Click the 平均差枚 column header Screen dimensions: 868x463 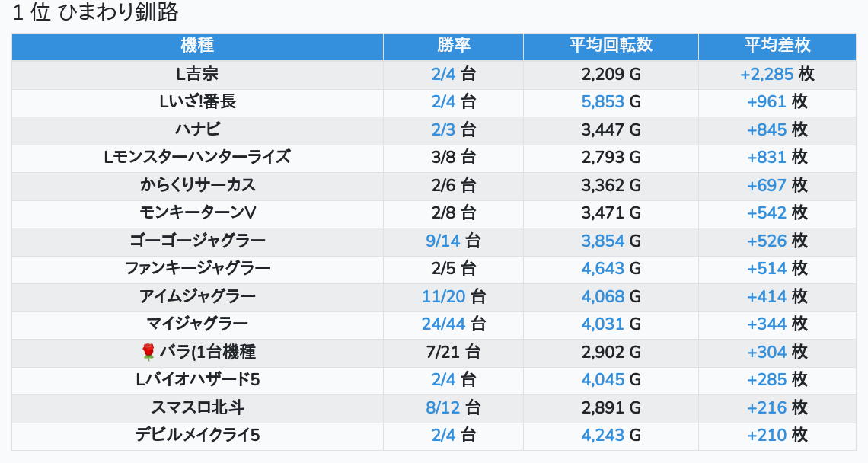pyautogui.click(x=777, y=46)
